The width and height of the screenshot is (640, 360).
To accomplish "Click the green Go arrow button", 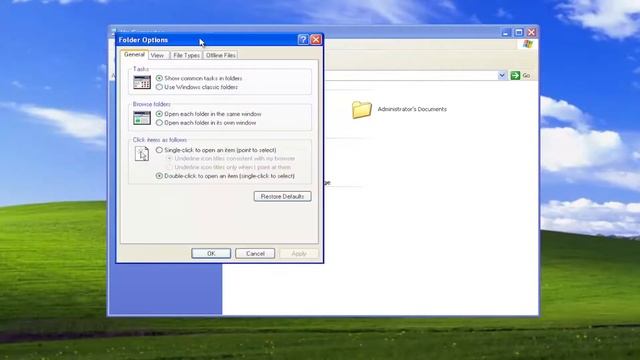I will click(x=515, y=76).
